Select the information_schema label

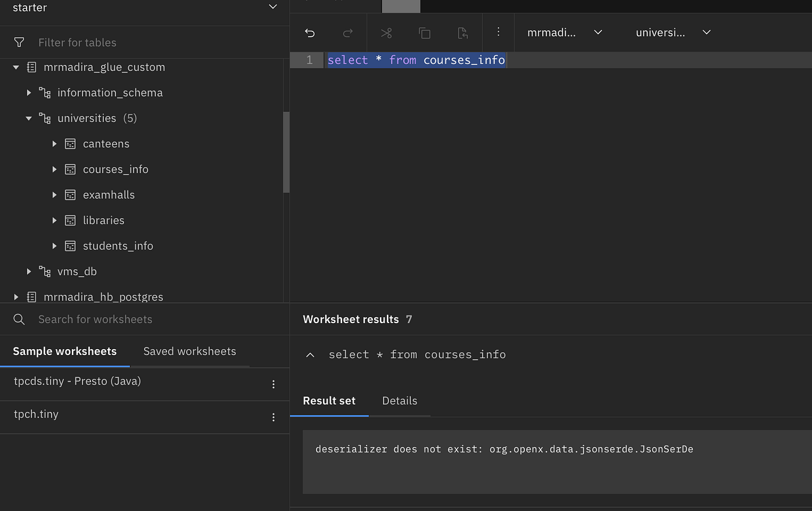(110, 93)
